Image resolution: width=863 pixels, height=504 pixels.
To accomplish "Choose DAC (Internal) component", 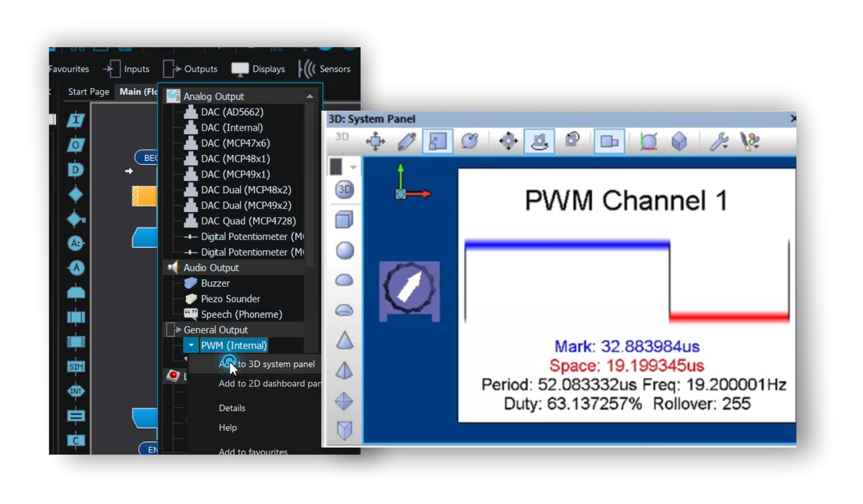I will 224,128.
